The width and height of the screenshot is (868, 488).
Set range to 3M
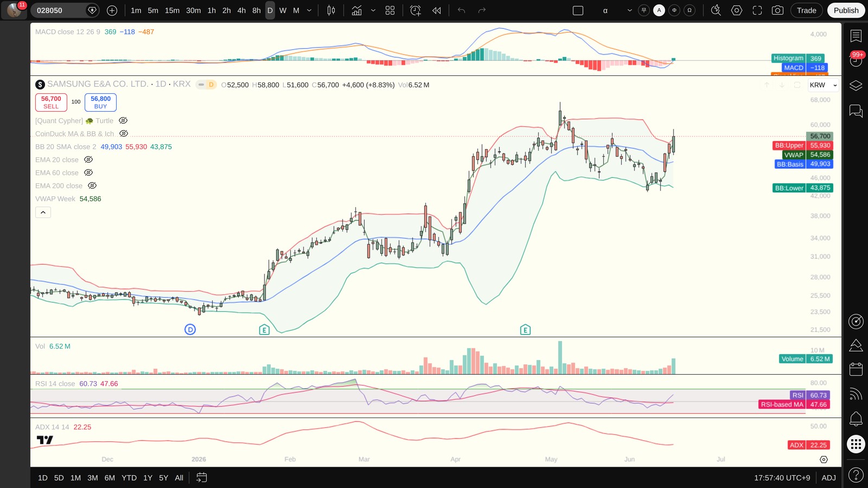pos(93,478)
